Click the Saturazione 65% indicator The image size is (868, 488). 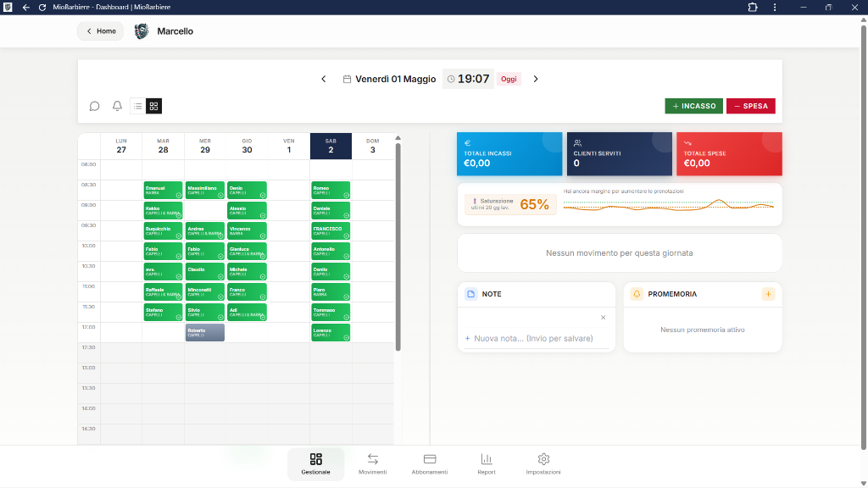[509, 204]
